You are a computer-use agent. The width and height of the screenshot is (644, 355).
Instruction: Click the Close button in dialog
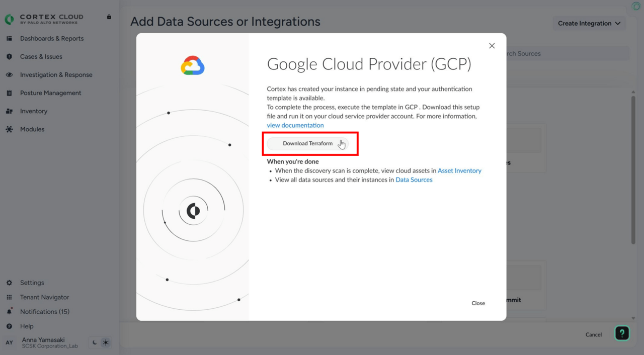pos(478,303)
